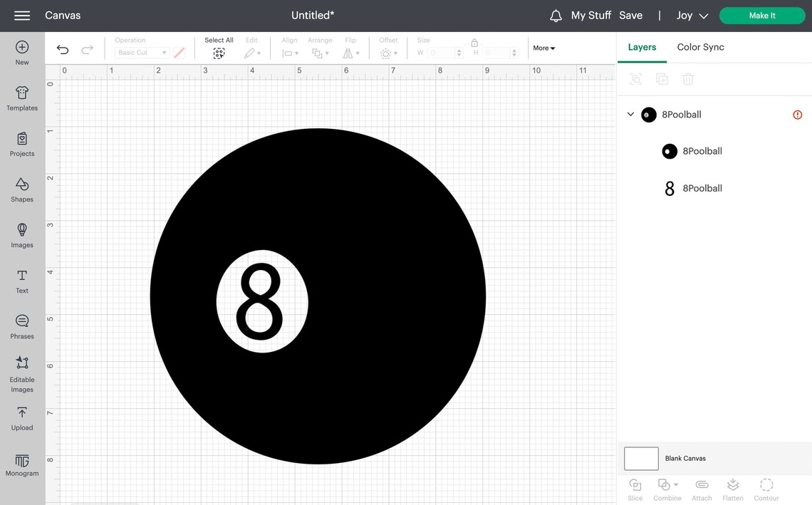Image resolution: width=812 pixels, height=505 pixels.
Task: Open the hamburger menu at top left
Action: 21,15
